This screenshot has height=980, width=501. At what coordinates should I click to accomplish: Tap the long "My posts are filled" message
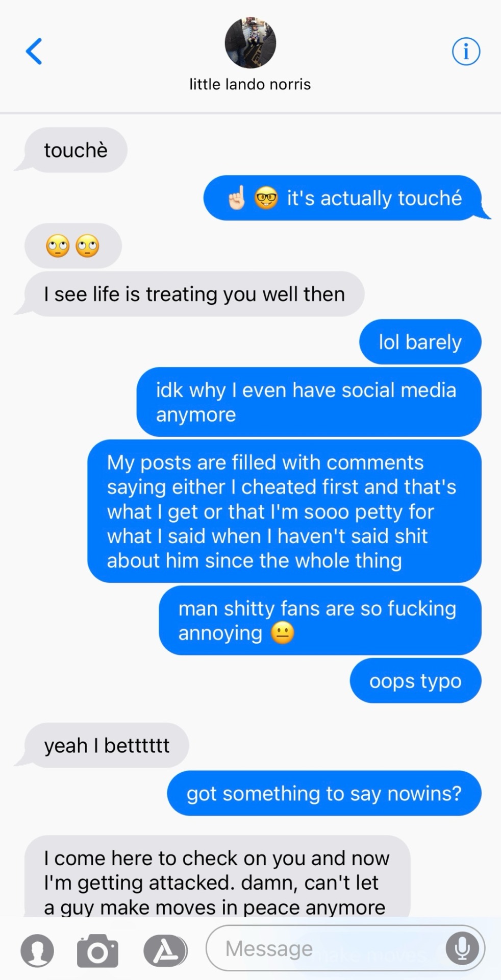pos(285,511)
